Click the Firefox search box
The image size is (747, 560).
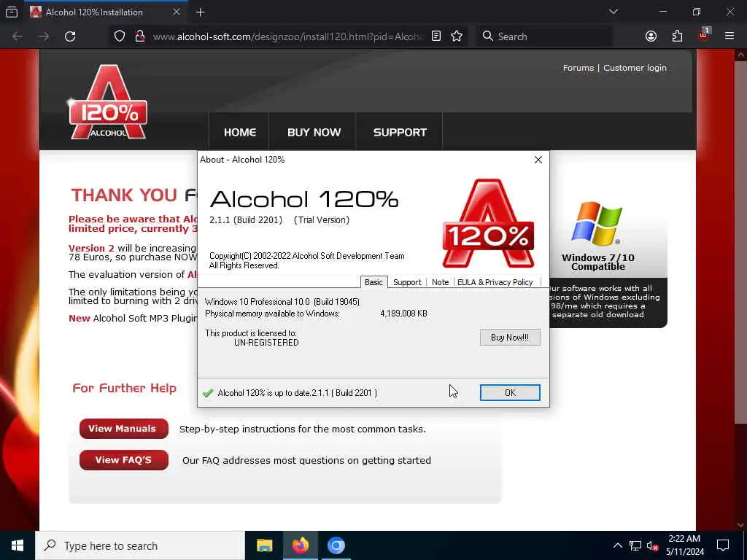tap(543, 36)
